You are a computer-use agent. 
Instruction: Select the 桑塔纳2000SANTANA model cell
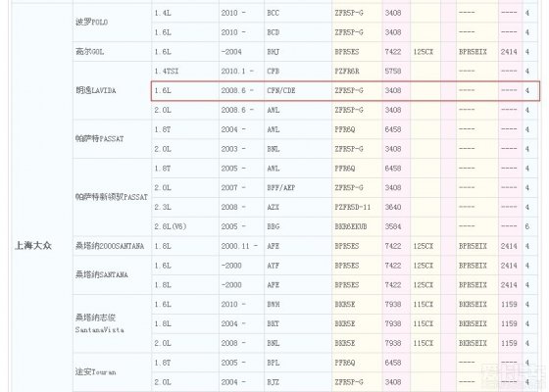tap(112, 246)
